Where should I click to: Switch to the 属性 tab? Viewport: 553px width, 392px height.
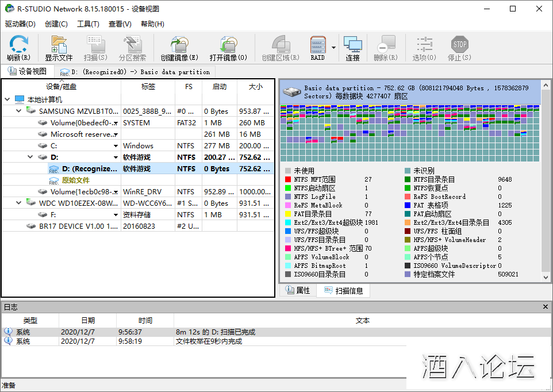(298, 291)
